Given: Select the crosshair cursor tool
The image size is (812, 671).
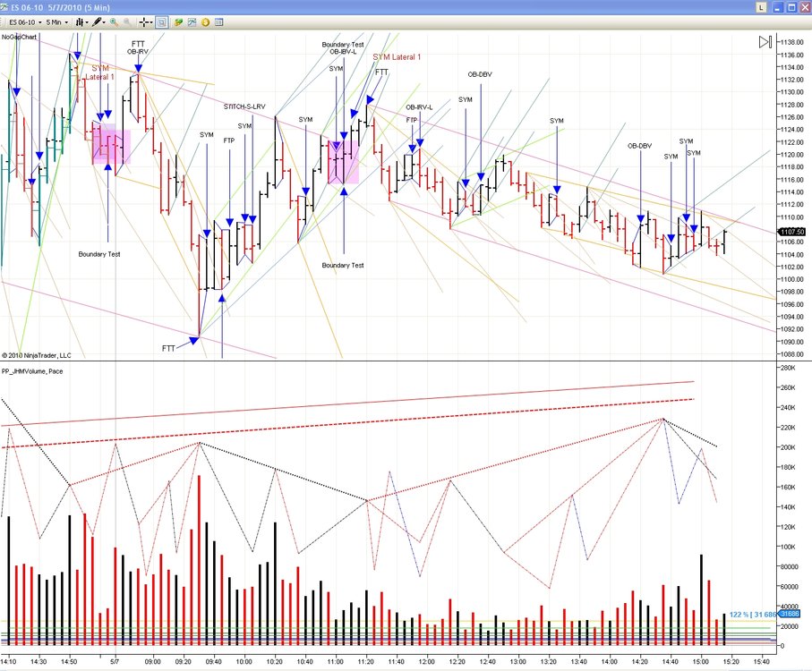Looking at the screenshot, I should click(146, 22).
